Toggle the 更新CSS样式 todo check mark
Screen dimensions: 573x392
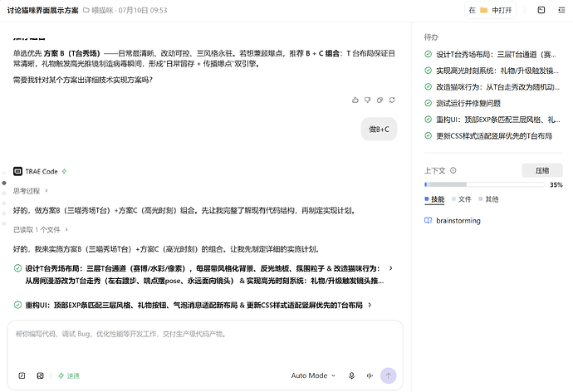click(428, 135)
